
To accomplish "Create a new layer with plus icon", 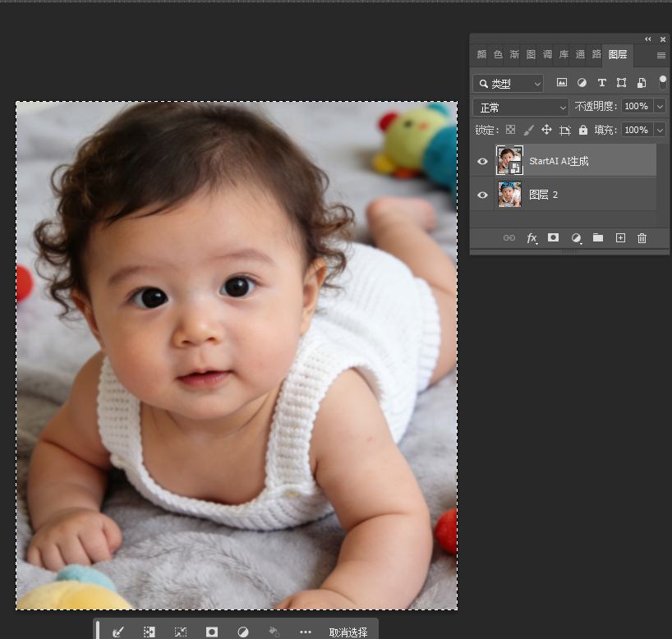I will point(620,237).
